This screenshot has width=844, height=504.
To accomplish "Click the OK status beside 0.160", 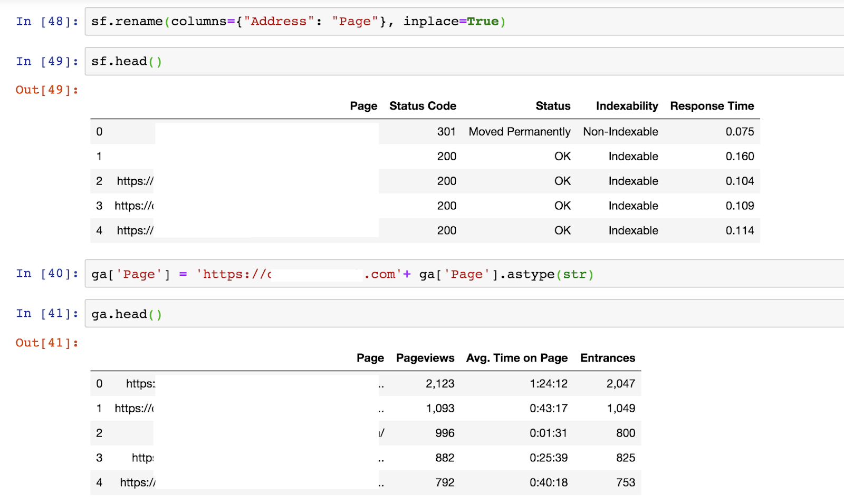I will pos(562,157).
